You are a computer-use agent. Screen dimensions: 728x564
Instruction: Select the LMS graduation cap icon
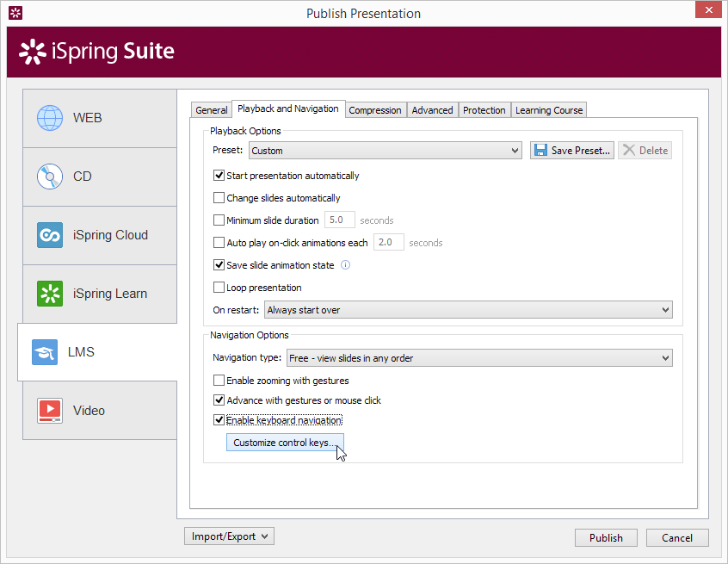45,352
